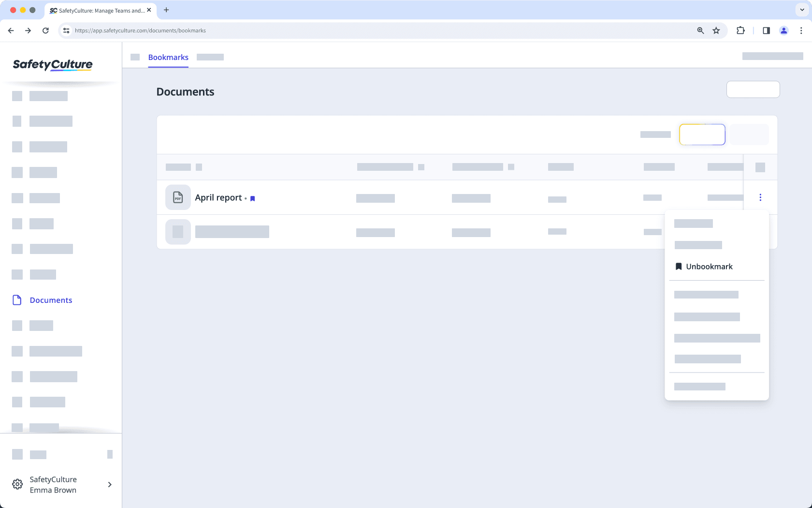812x508 pixels.
Task: Open the browser's three-dot options menu
Action: click(801, 30)
